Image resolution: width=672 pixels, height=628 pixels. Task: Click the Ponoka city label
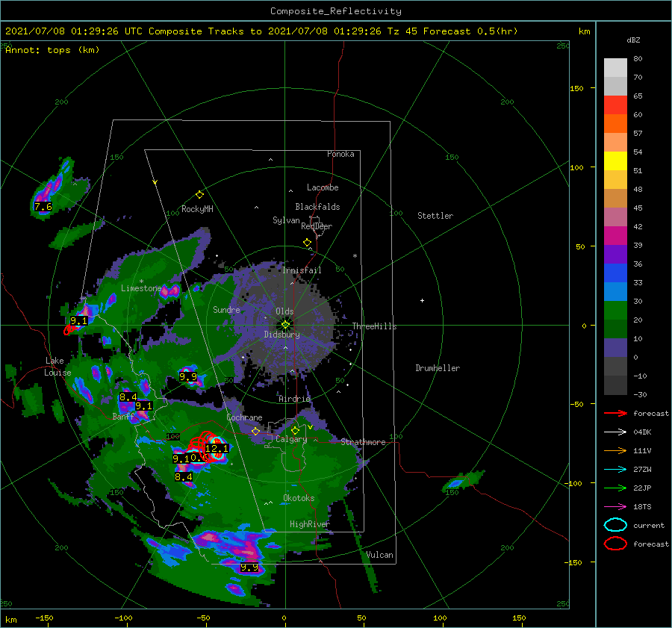(340, 154)
